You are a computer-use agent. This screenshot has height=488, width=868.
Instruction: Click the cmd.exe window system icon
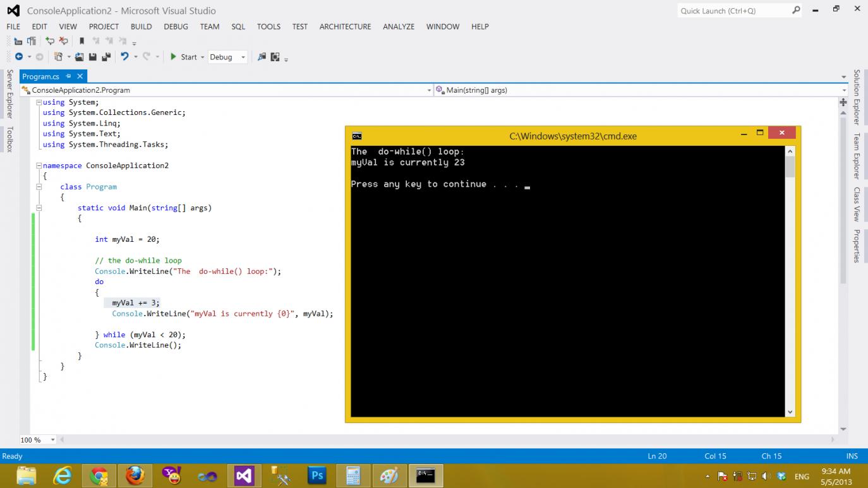[x=357, y=136]
